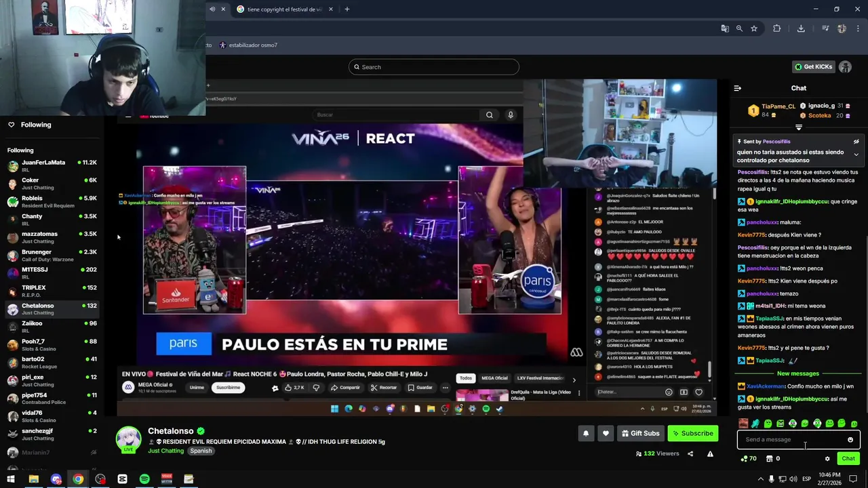868x488 pixels.
Task: Switch to the Google search browser tab
Action: pos(285,9)
